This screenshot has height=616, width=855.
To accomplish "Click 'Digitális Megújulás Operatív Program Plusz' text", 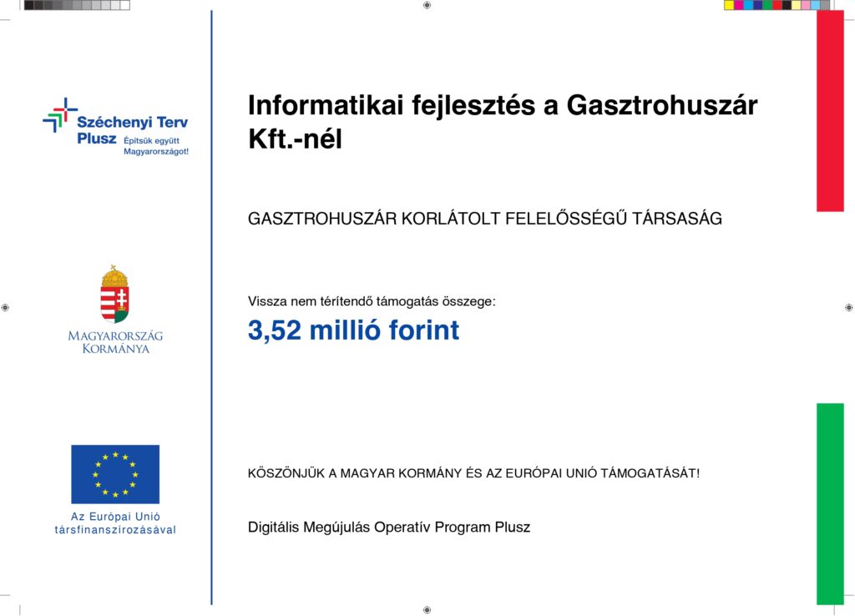I will point(389,528).
